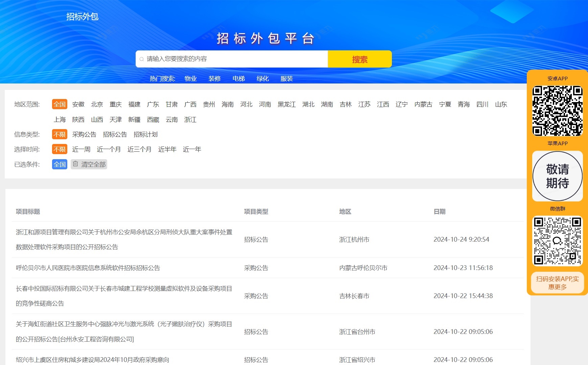The image size is (588, 365).
Task: Click the 安卓APP QR code
Action: pos(557,111)
